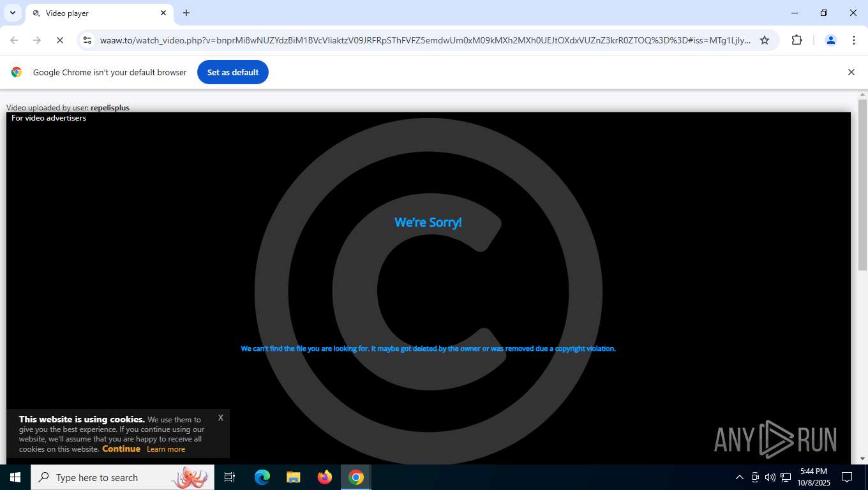
Task: Go back with the back arrow
Action: (14, 40)
